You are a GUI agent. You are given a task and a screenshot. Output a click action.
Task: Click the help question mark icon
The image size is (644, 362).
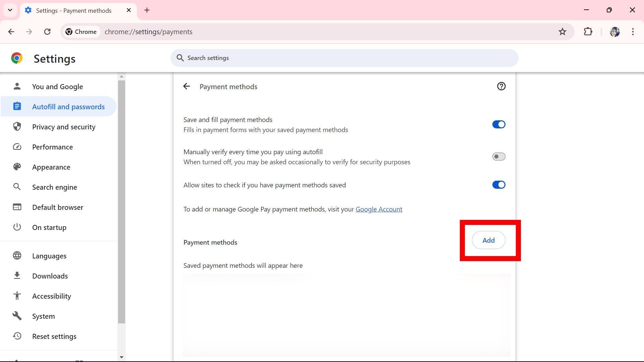coord(501,86)
